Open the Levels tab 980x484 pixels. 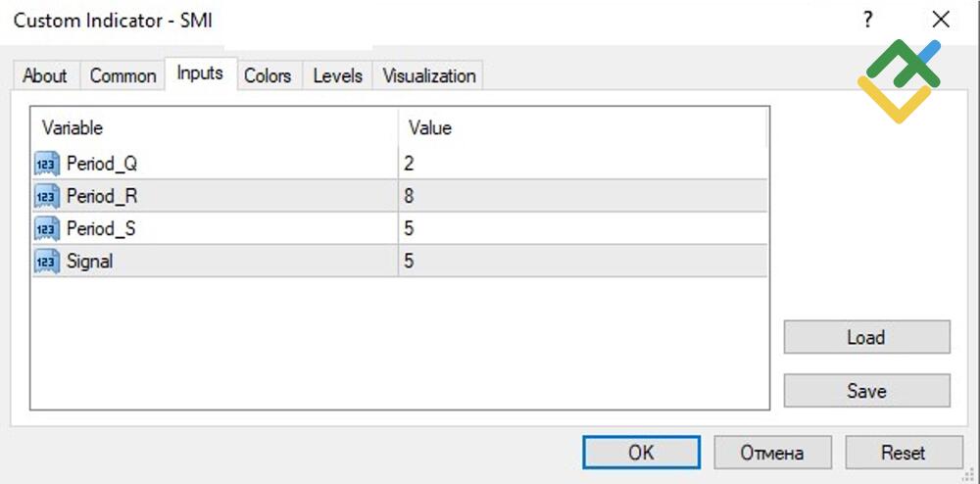338,75
